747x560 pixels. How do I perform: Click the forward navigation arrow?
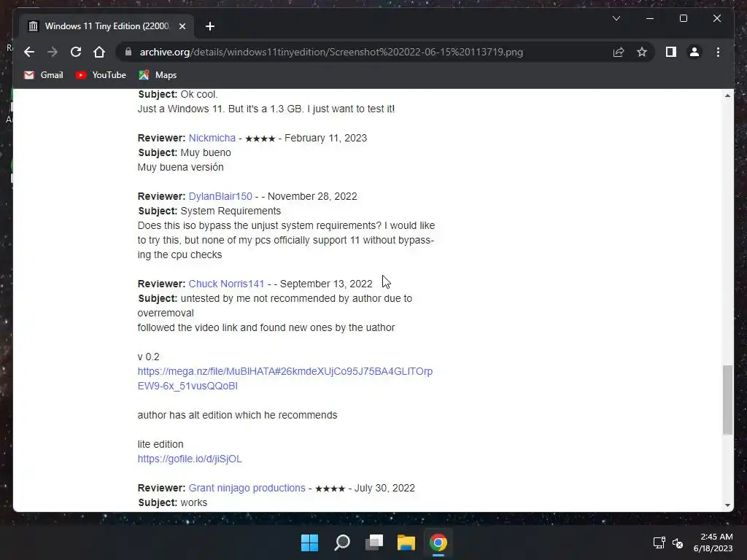[x=53, y=52]
